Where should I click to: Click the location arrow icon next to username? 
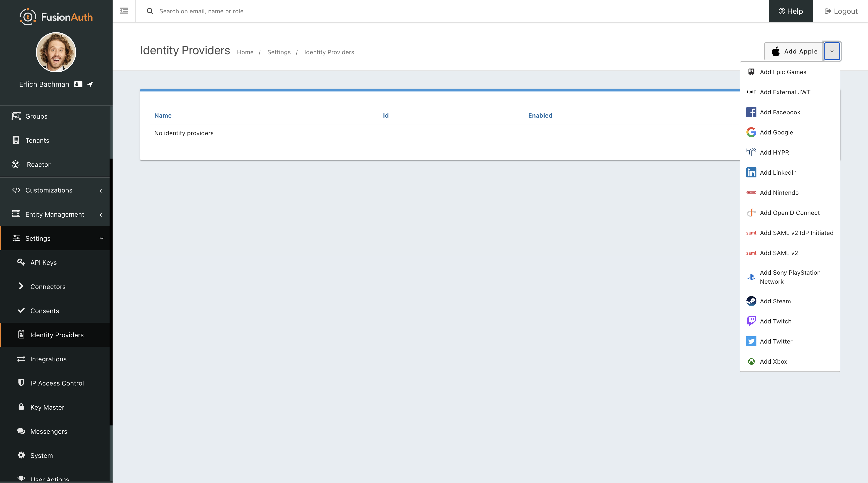pos(90,84)
